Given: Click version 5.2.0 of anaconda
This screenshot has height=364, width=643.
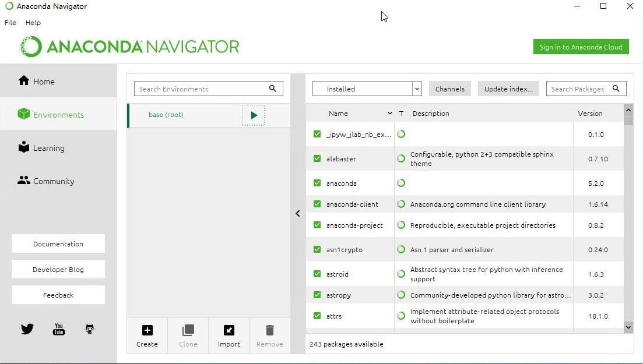Looking at the screenshot, I should 596,183.
